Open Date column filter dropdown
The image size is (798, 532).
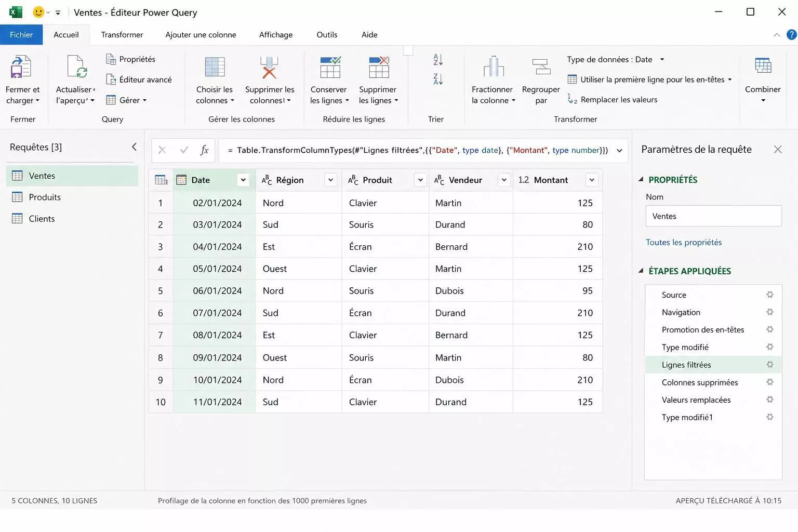click(x=243, y=180)
